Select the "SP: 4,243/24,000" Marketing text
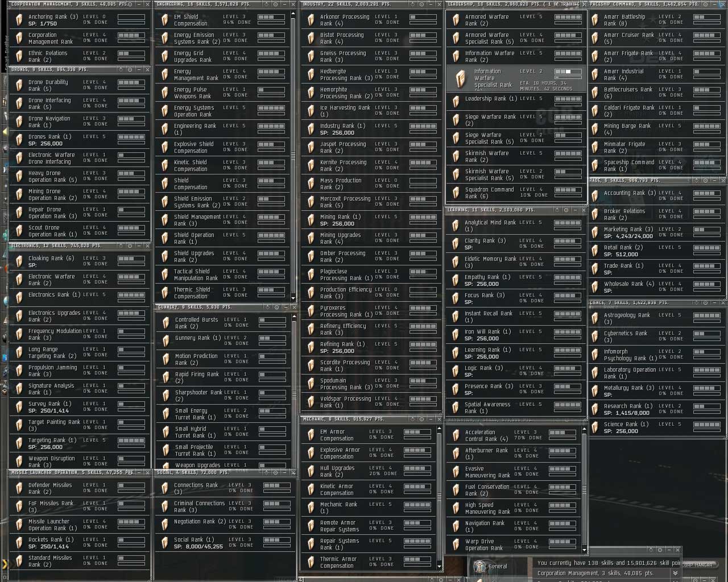This screenshot has width=728, height=582. tap(628, 236)
